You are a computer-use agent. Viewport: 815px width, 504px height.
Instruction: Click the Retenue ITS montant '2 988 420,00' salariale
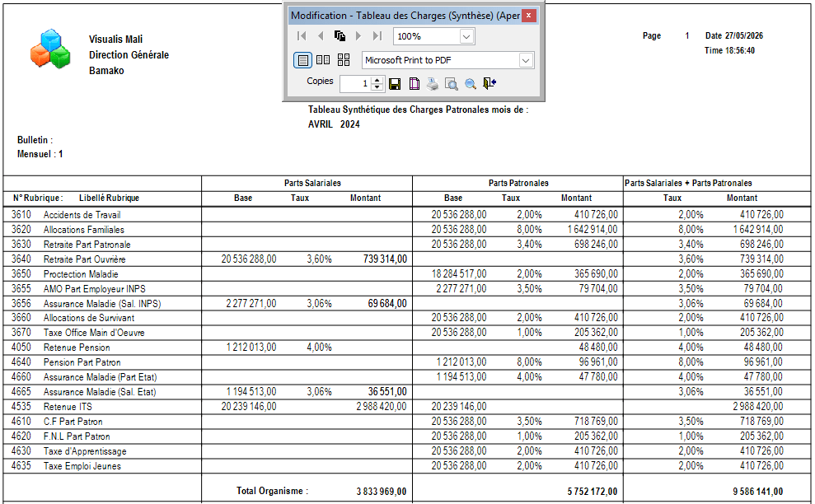pos(382,406)
